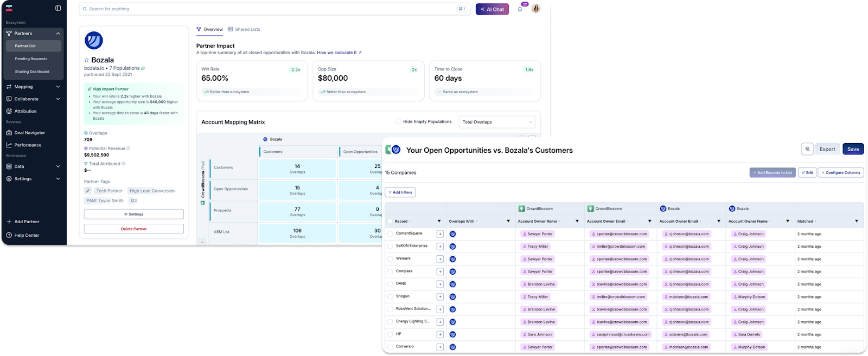Click in the Search for anything field
Image resolution: width=868 pixels, height=356 pixels.
click(x=274, y=9)
